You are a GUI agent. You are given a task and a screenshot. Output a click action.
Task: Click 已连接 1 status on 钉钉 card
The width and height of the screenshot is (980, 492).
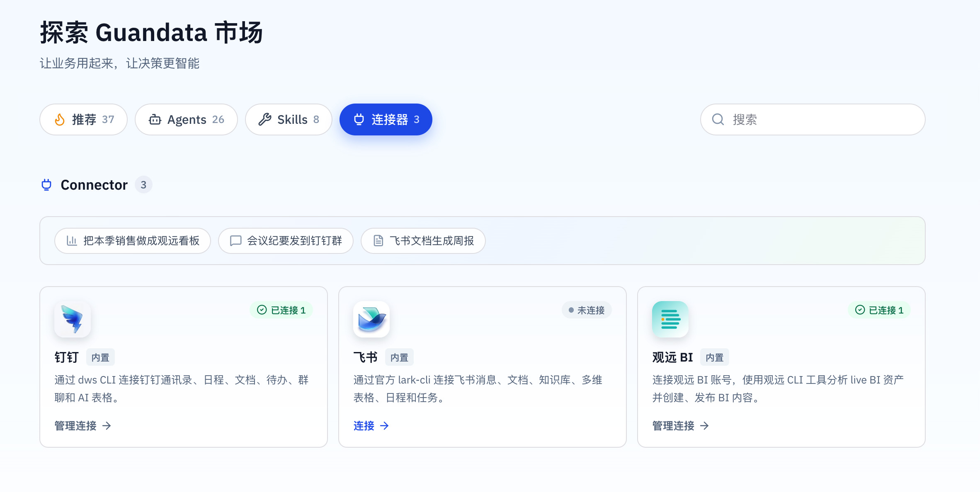[281, 310]
